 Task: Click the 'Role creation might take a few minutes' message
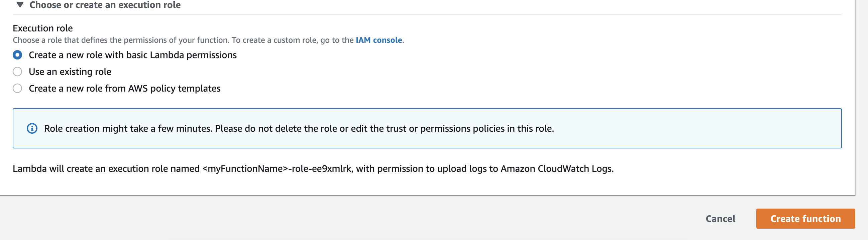tap(299, 128)
